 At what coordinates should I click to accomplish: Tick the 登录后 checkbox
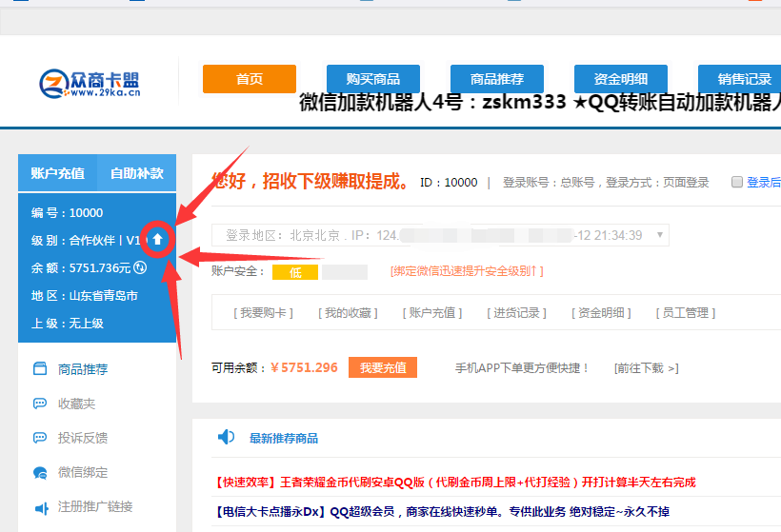click(x=737, y=183)
